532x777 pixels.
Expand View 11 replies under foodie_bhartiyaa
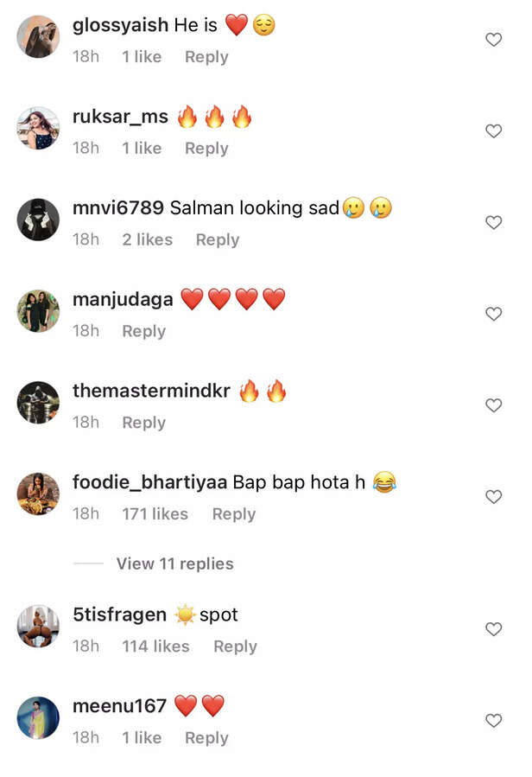pos(174,564)
